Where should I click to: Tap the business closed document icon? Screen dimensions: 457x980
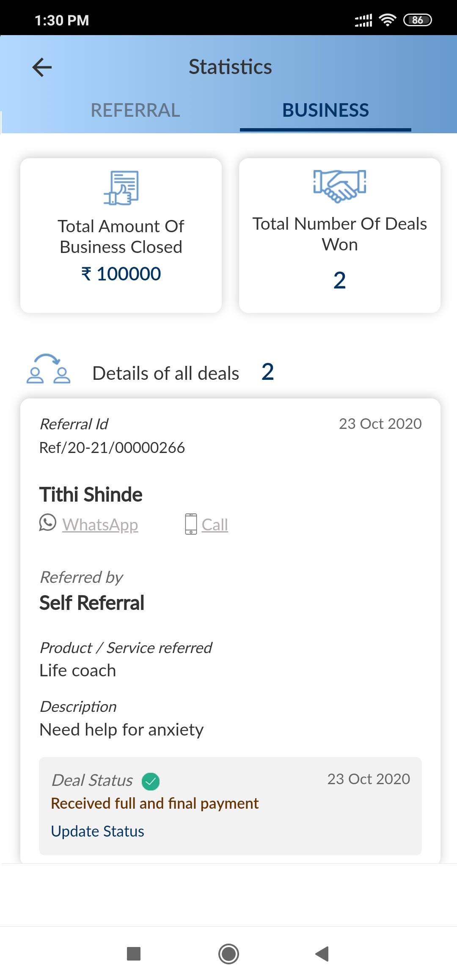point(121,188)
